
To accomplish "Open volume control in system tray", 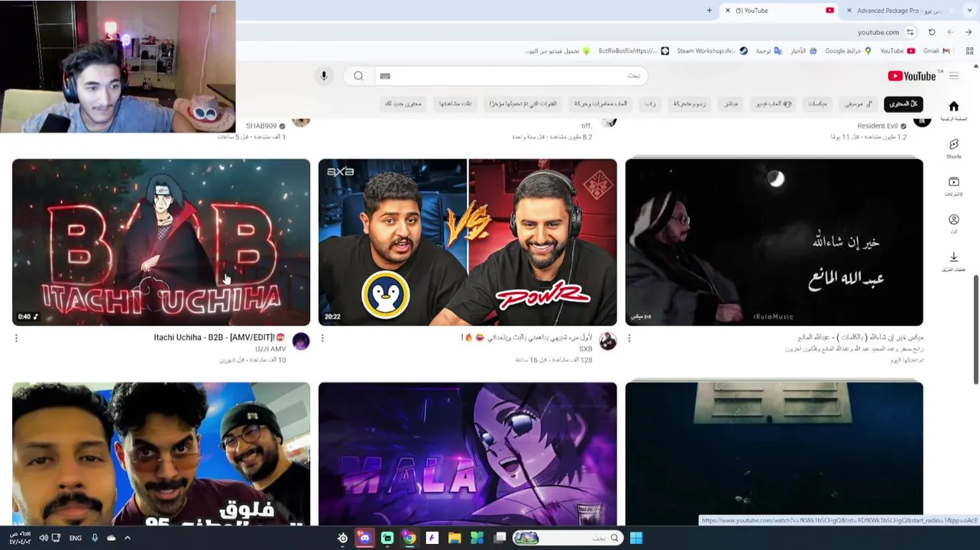I will point(44,538).
